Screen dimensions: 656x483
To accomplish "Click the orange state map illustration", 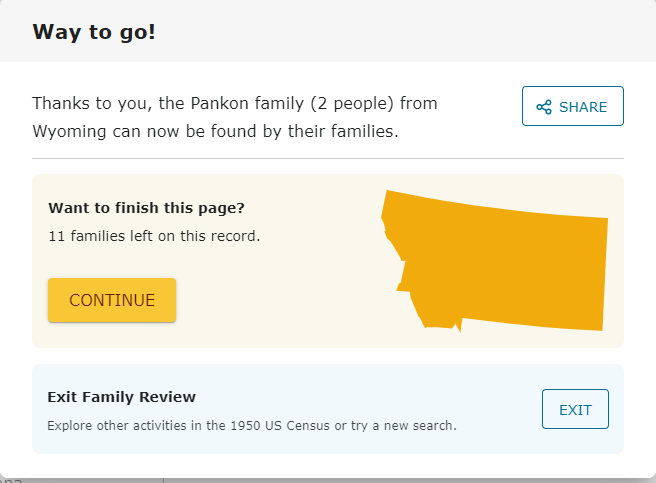I will 500,260.
